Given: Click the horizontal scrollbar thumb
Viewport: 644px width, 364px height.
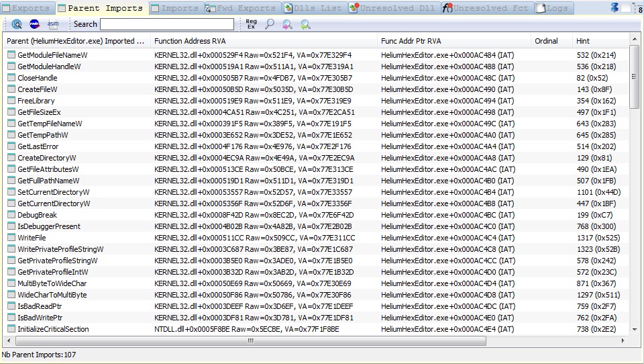Looking at the screenshot, I should (250, 340).
